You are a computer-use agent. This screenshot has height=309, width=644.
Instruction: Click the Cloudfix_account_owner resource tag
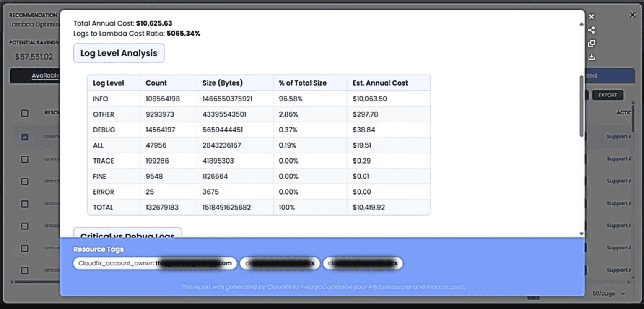[x=154, y=263]
